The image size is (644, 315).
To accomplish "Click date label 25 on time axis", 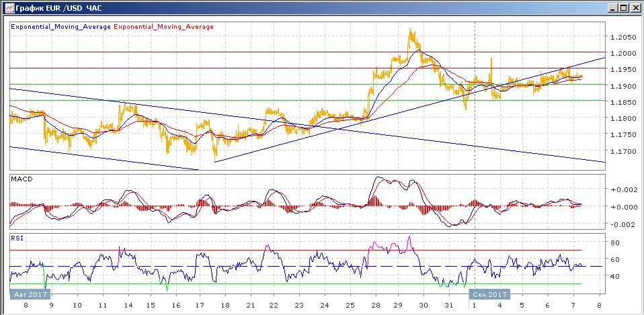I will [350, 306].
